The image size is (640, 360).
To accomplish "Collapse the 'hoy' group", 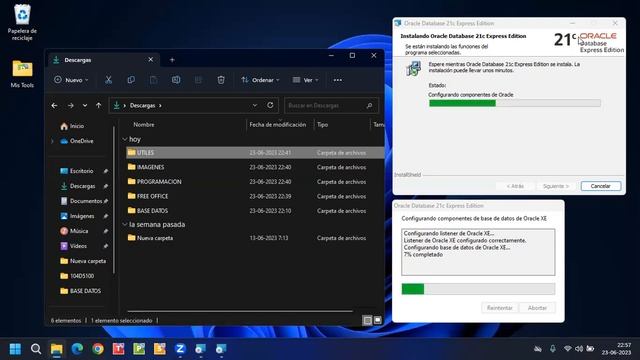I will 125,139.
